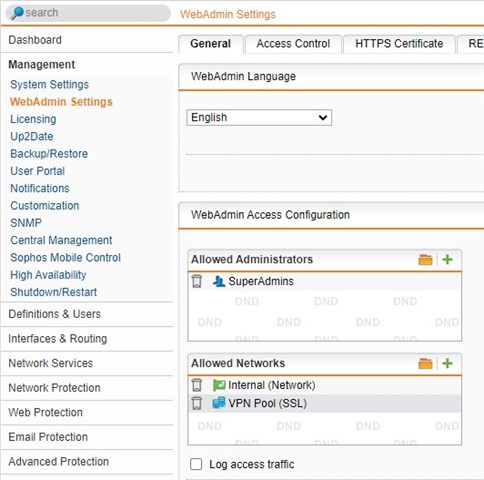484x480 pixels.
Task: Select the SuperAdmins entry text
Action: pyautogui.click(x=261, y=281)
